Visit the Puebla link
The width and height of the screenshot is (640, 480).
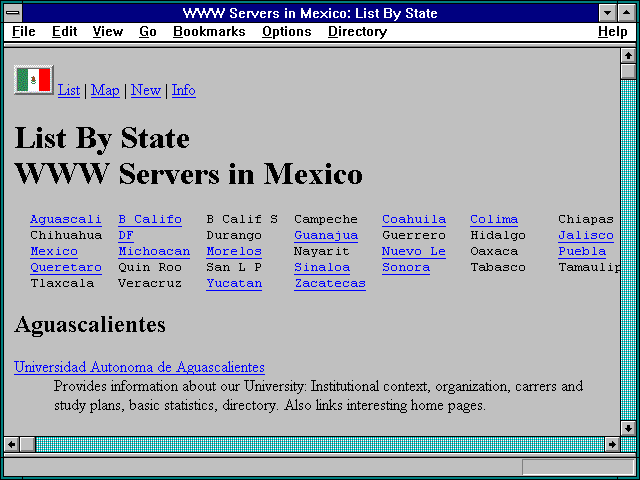582,251
